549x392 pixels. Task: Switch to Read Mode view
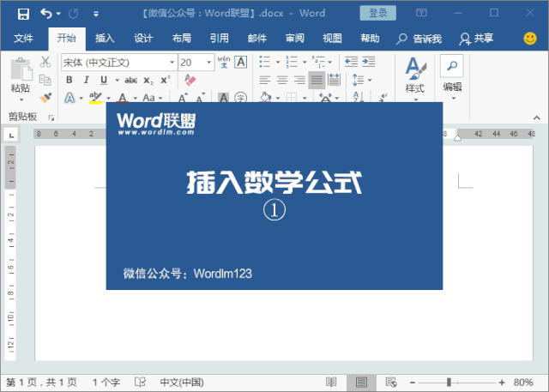331,382
